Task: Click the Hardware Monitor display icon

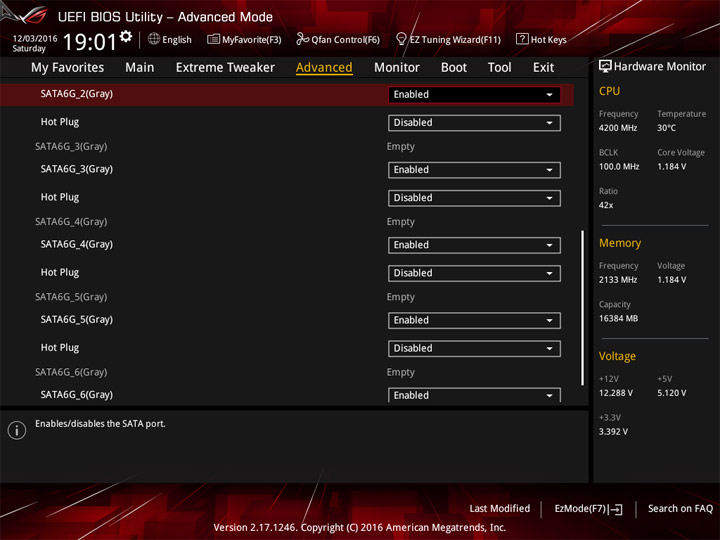Action: click(605, 66)
